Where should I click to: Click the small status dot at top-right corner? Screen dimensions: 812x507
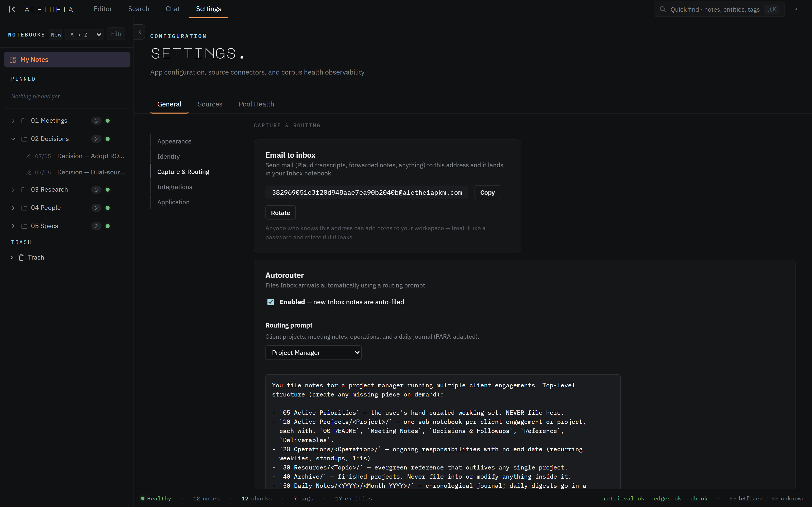coord(796,9)
